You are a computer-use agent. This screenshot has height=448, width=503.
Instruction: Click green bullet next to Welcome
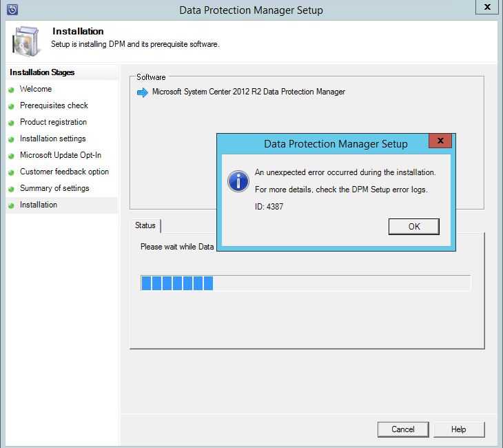[x=11, y=90]
